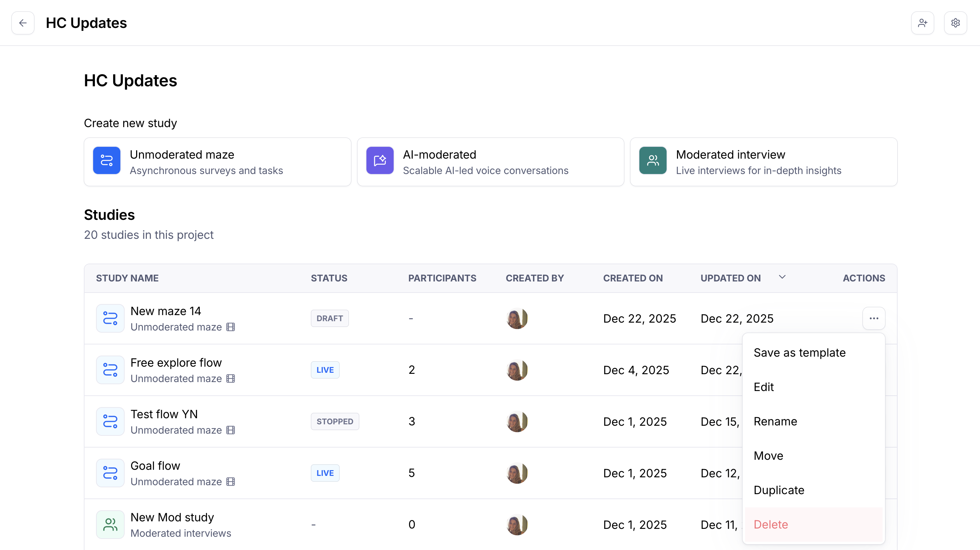Click the Created On column header
Viewport: 980px width, 550px height.
[x=633, y=278]
